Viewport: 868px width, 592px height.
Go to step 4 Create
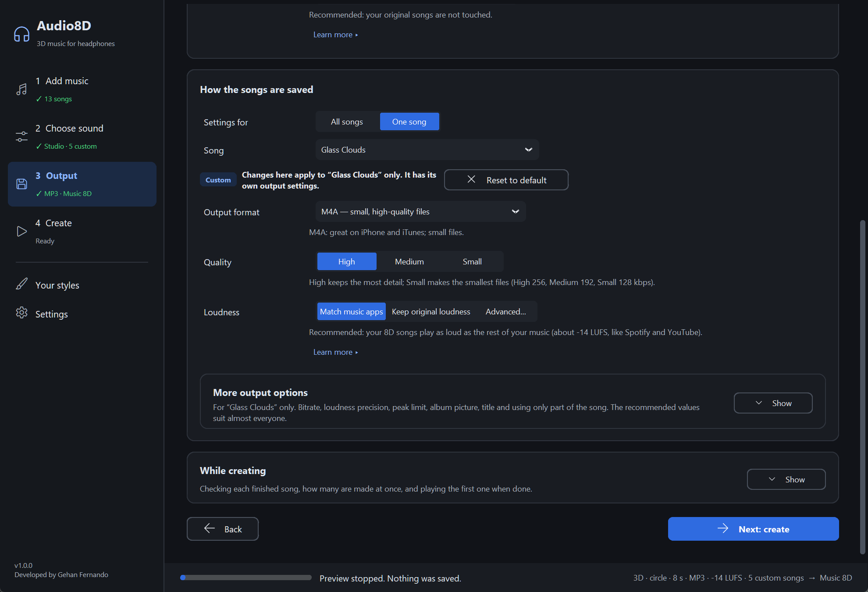82,232
